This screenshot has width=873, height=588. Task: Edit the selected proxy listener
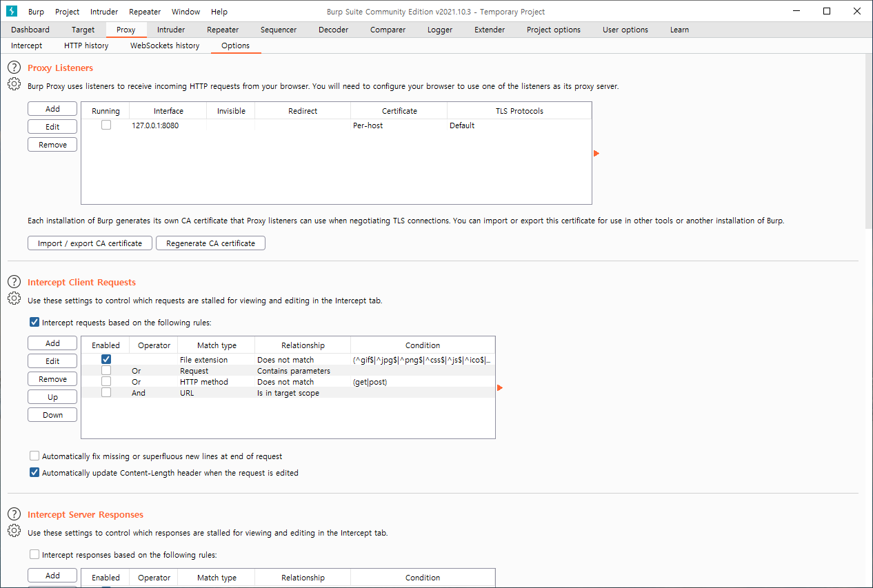point(52,127)
